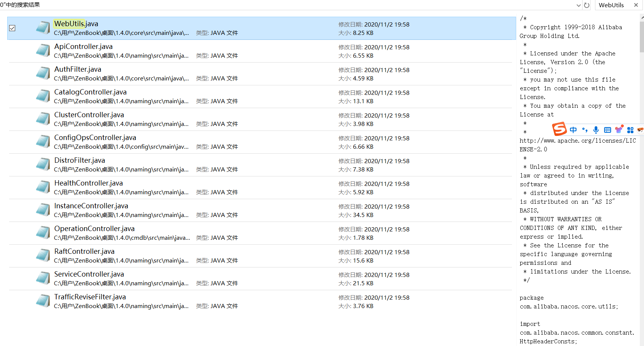This screenshot has width=644, height=346.
Task: Click the HealthController.java file icon
Action: [43, 187]
